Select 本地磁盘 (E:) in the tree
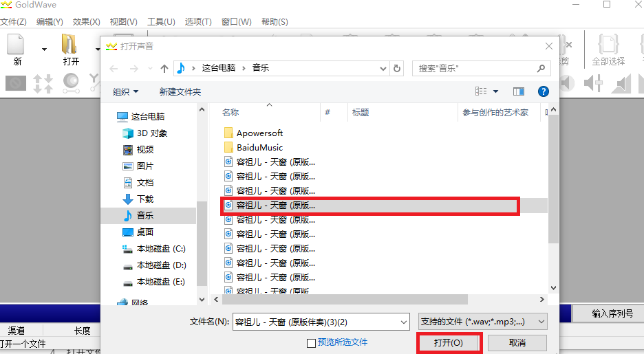The width and height of the screenshot is (644, 354). [154, 282]
